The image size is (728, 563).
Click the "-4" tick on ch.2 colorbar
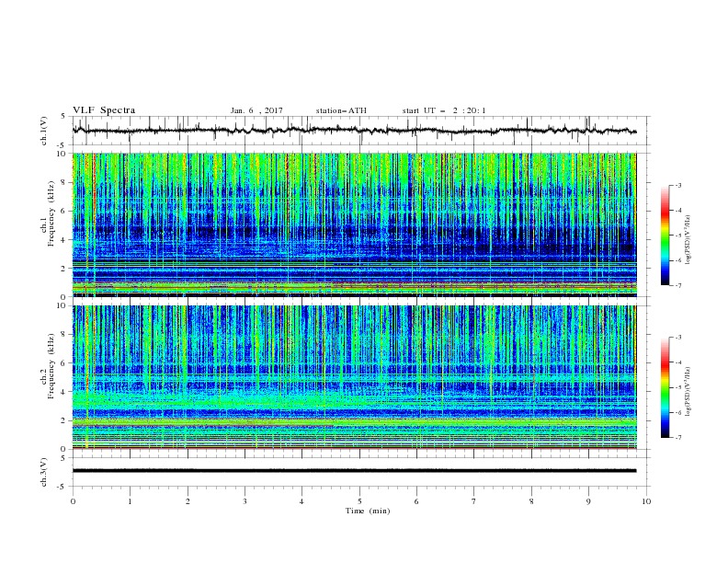click(x=677, y=362)
